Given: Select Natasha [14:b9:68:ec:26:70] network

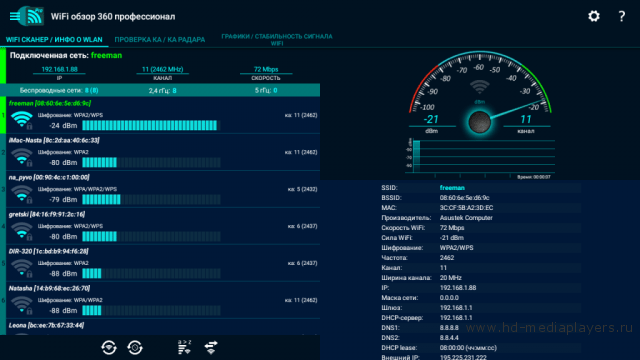Looking at the screenshot, I should pos(49,288).
